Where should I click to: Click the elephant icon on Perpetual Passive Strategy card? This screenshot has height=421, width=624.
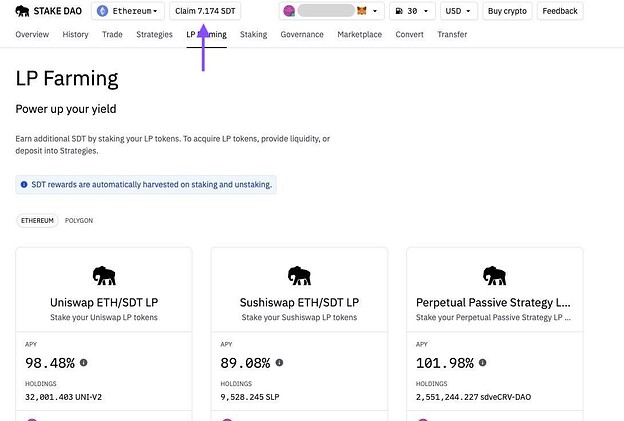click(494, 275)
